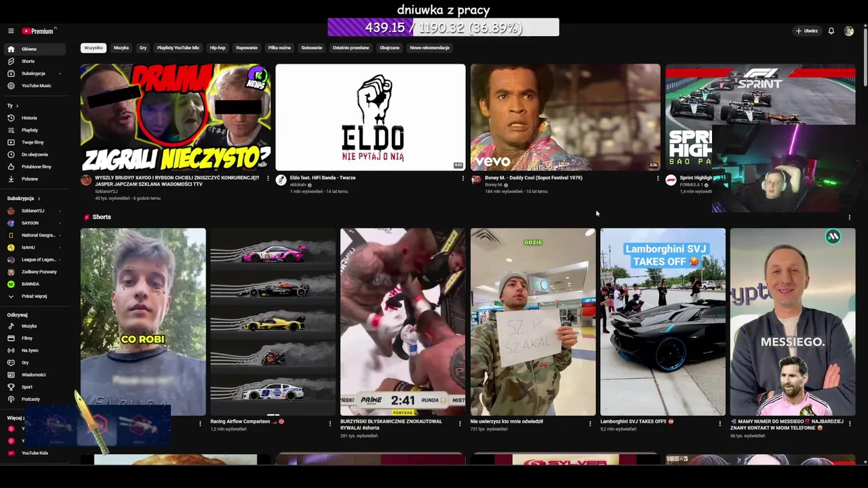Select the Rapowanie filter chip
The width and height of the screenshot is (868, 488).
click(x=247, y=48)
